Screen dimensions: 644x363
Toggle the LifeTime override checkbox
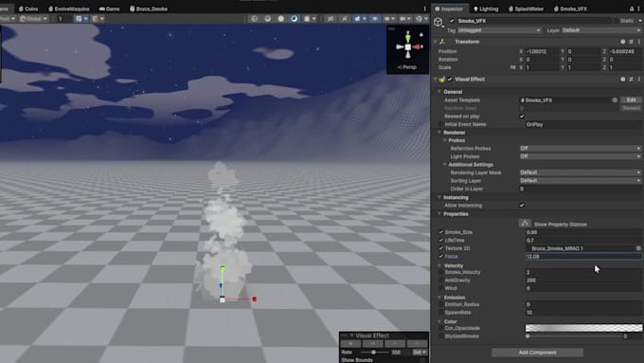[441, 241]
